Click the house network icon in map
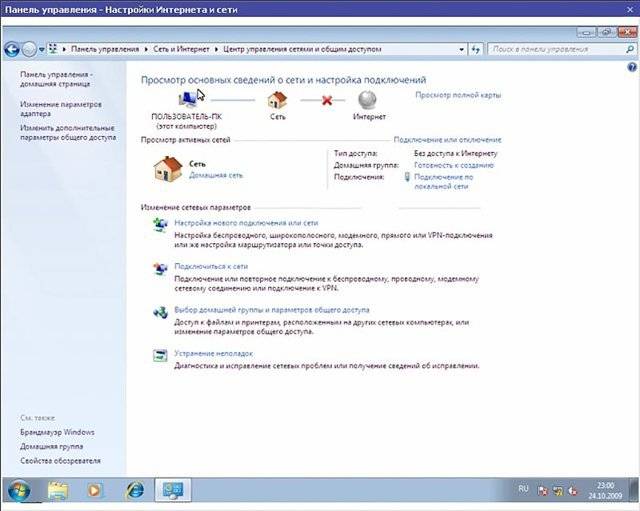The height and width of the screenshot is (511, 640). click(x=277, y=100)
